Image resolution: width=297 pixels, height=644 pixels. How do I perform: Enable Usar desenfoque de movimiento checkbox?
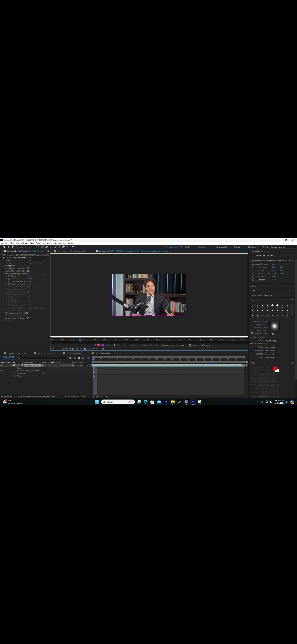pyautogui.click(x=28, y=313)
